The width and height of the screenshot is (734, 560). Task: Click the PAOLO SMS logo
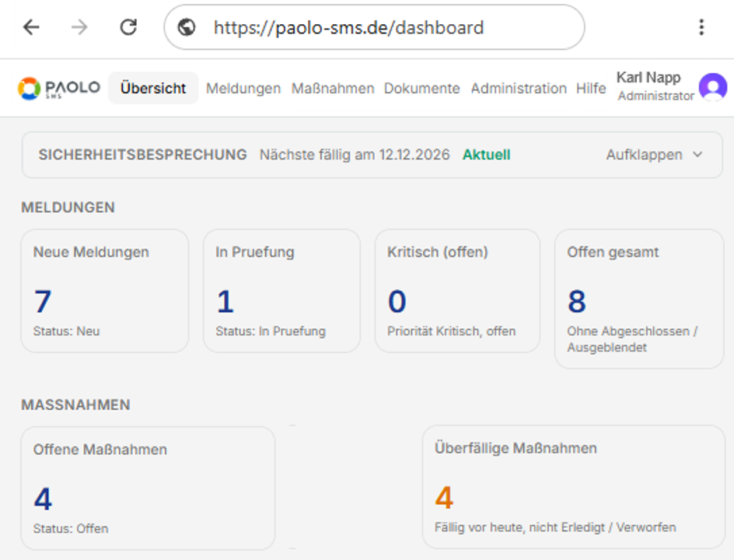pos(59,88)
